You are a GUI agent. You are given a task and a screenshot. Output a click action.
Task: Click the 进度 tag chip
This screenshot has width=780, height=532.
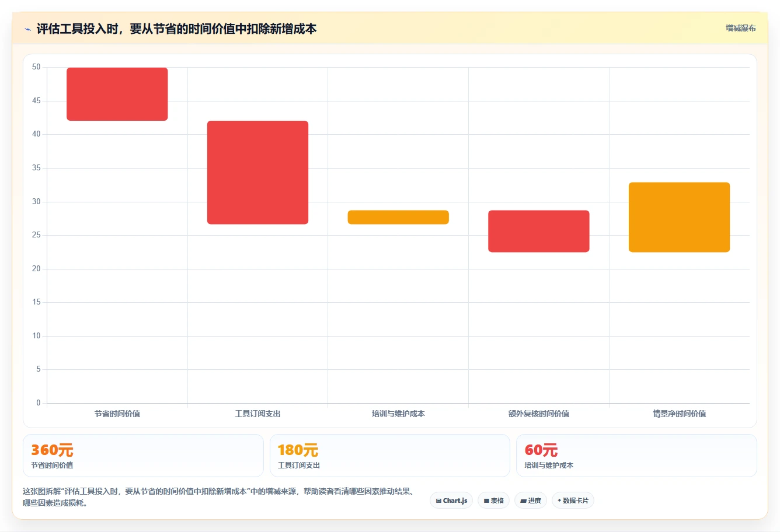[x=530, y=501]
